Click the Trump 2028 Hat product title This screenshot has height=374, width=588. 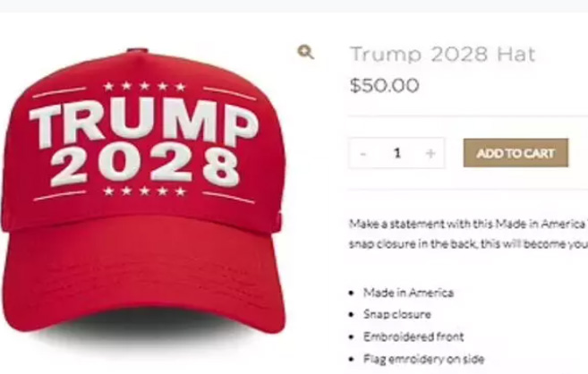coord(443,55)
